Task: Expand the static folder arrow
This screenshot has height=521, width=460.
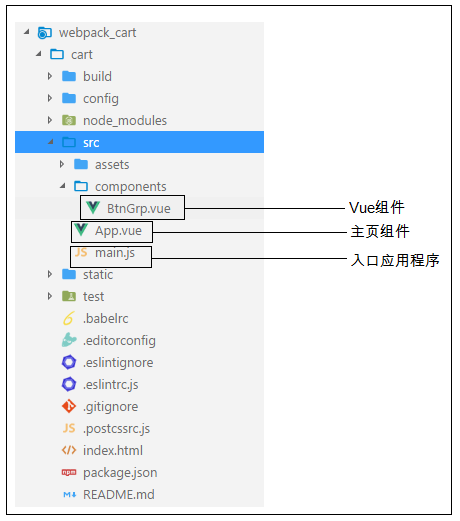Action: [x=50, y=274]
